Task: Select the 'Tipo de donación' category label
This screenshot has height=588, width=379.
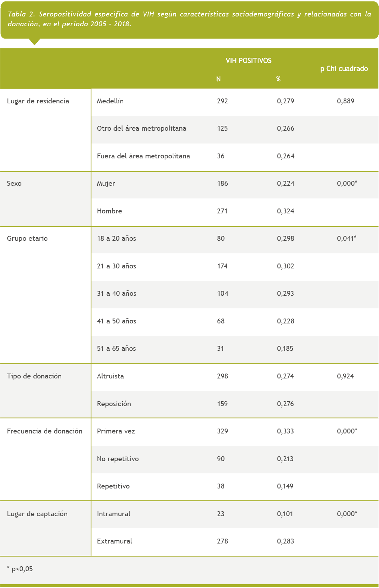Action: pyautogui.click(x=34, y=376)
